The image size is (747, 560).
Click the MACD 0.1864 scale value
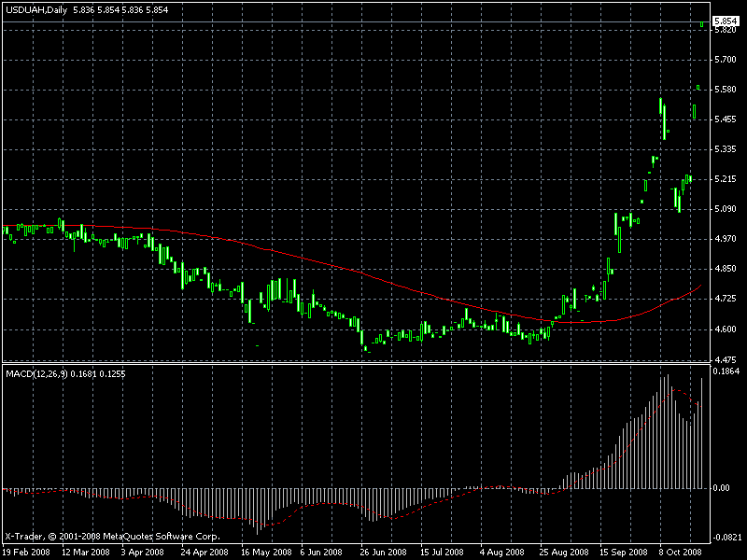[726, 371]
